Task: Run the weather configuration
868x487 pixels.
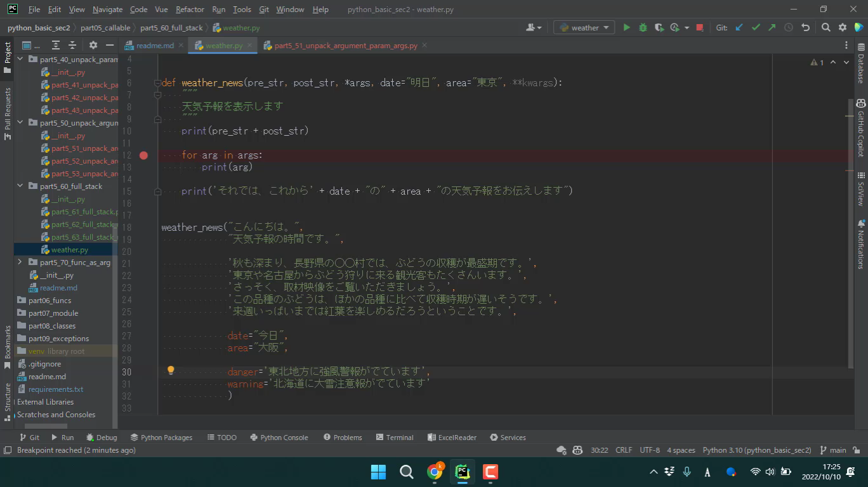Action: [626, 27]
